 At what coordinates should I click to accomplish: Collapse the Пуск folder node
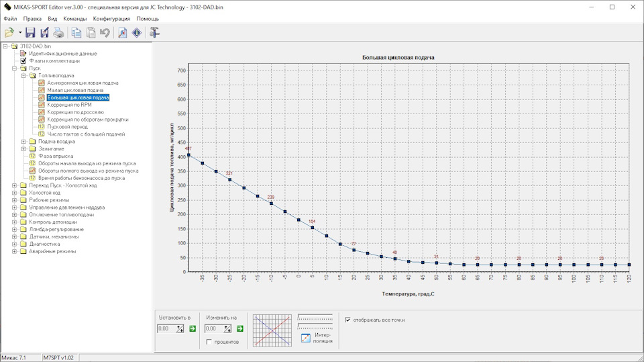coord(14,69)
